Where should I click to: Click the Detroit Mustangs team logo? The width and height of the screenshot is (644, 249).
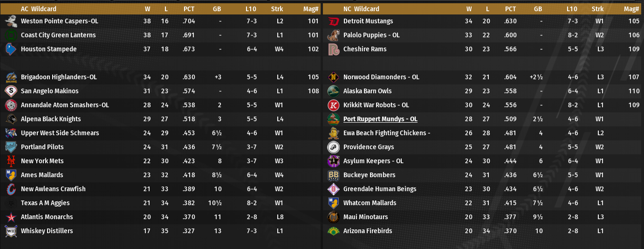click(x=333, y=21)
